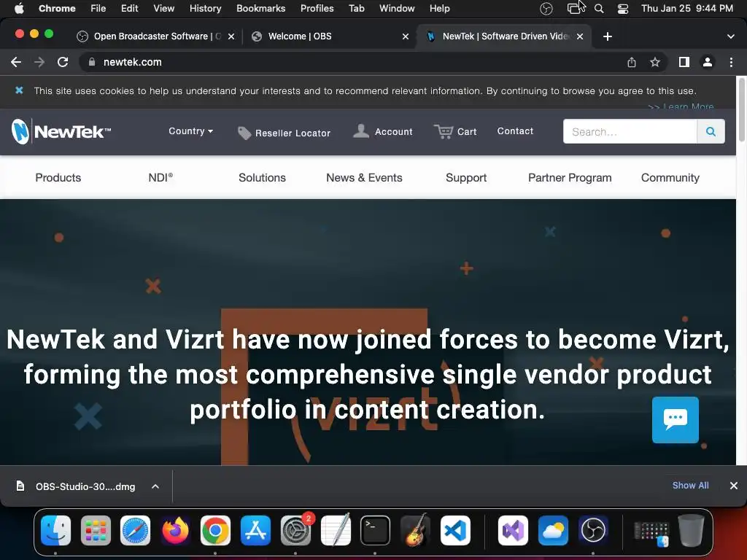
Task: Open the Bookmarks menu
Action: pos(260,8)
